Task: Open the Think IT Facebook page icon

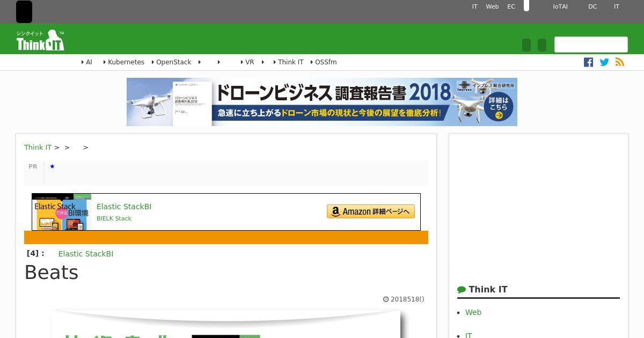Action: coord(588,62)
